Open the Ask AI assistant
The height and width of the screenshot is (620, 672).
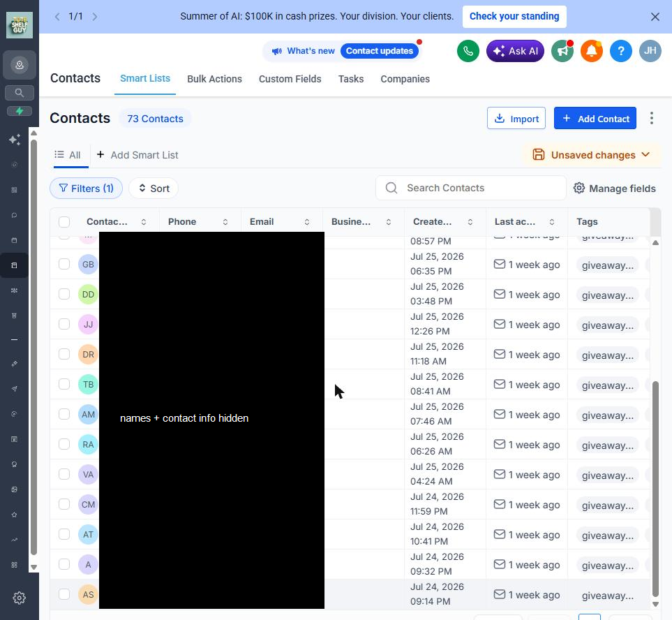tap(515, 51)
